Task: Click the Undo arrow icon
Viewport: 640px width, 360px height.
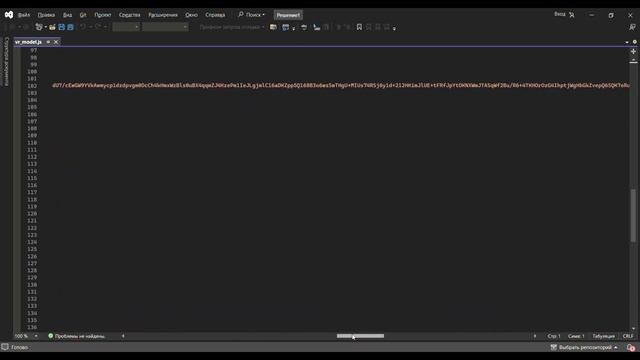Action: point(83,27)
